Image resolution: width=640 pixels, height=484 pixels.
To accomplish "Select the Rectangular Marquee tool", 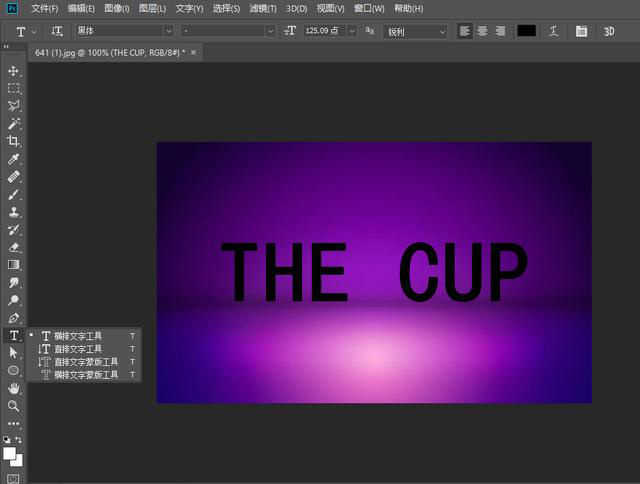I will click(14, 88).
